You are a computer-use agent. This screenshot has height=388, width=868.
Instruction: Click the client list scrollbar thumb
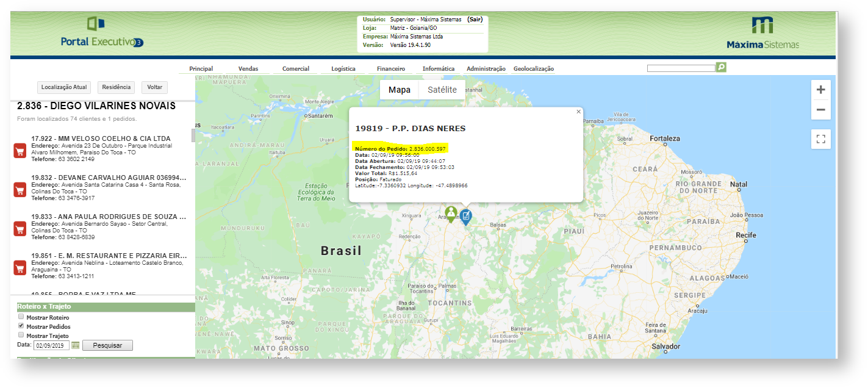[x=193, y=135]
